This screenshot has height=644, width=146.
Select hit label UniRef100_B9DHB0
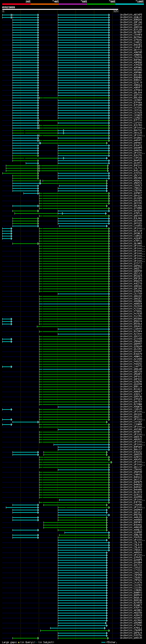click(131, 77)
